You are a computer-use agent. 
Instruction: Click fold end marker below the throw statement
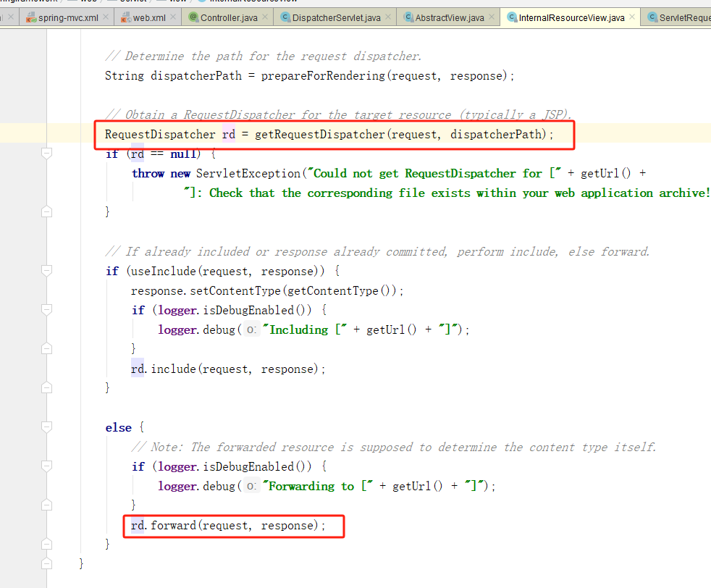(46, 211)
